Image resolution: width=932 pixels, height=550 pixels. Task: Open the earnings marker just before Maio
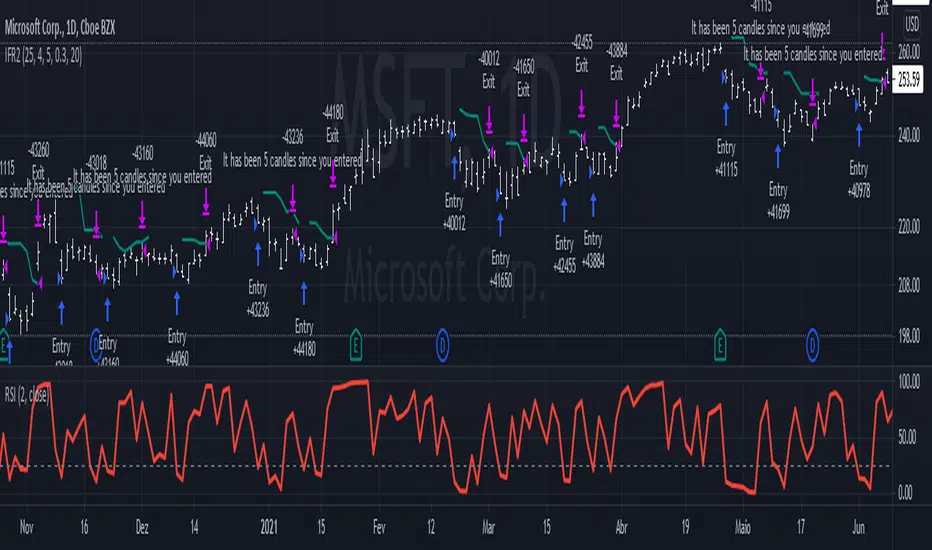pos(720,345)
